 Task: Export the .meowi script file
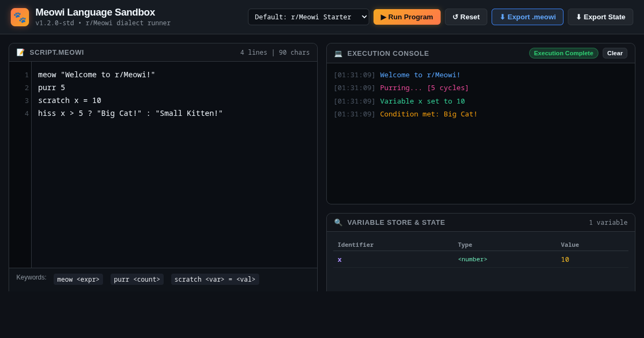pos(528,17)
